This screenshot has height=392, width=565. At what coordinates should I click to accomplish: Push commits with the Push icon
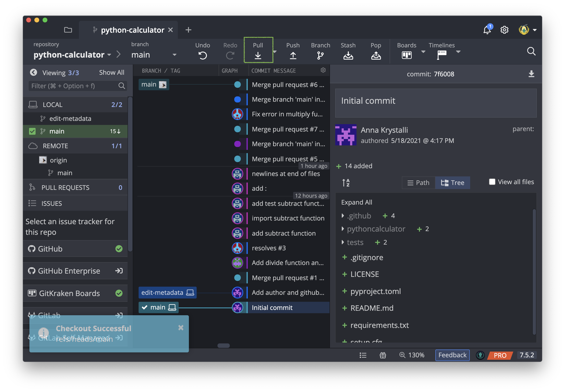(293, 56)
